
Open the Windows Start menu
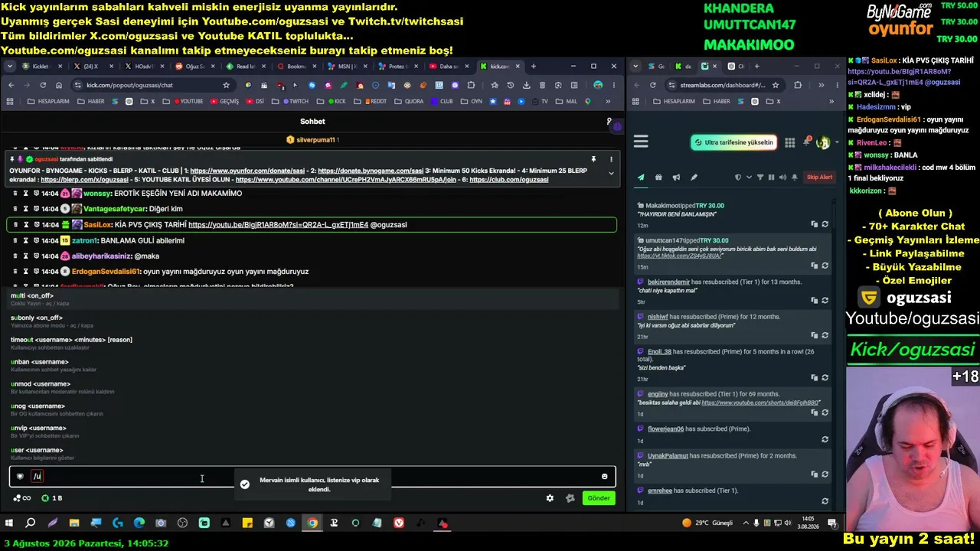(x=9, y=523)
